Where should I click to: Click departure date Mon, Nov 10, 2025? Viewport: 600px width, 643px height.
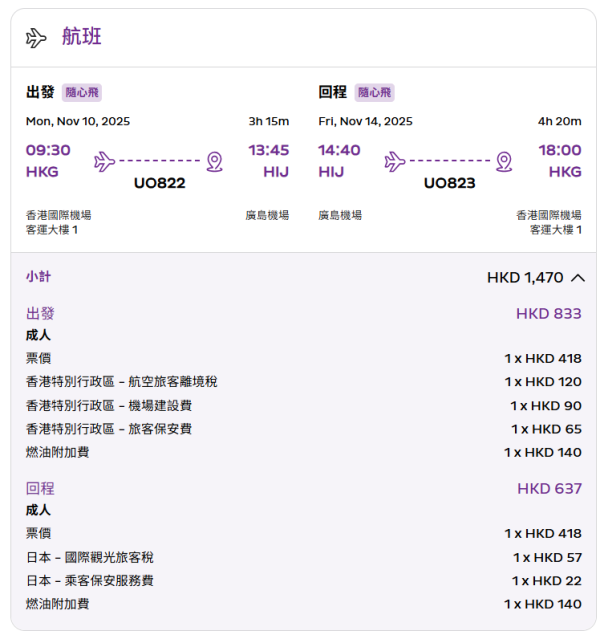pyautogui.click(x=78, y=121)
